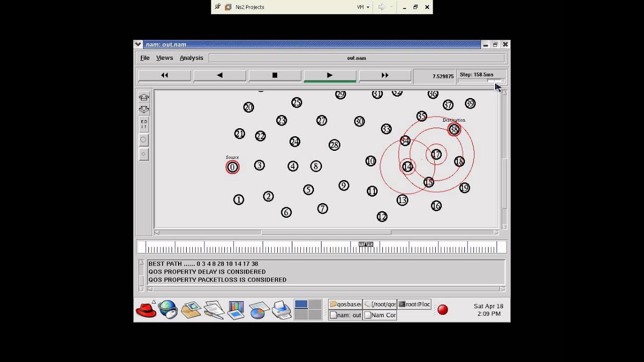
Task: Click the message panel up arrow
Action: point(141,262)
